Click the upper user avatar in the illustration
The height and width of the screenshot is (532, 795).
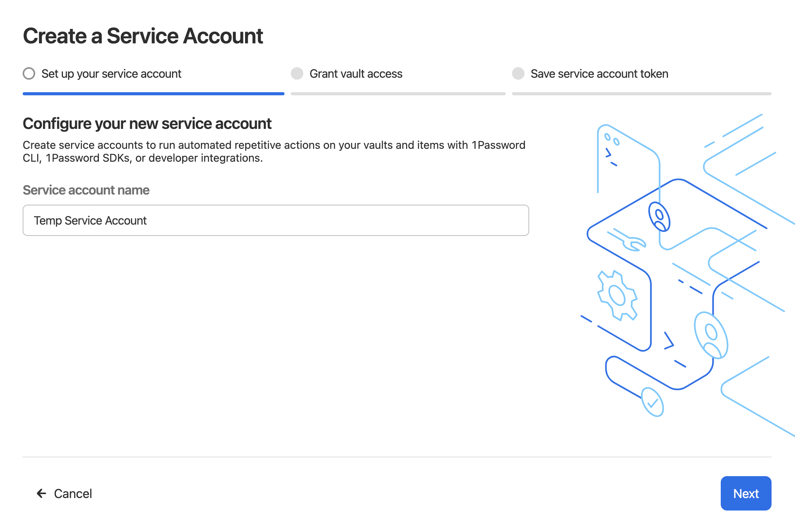pyautogui.click(x=659, y=217)
